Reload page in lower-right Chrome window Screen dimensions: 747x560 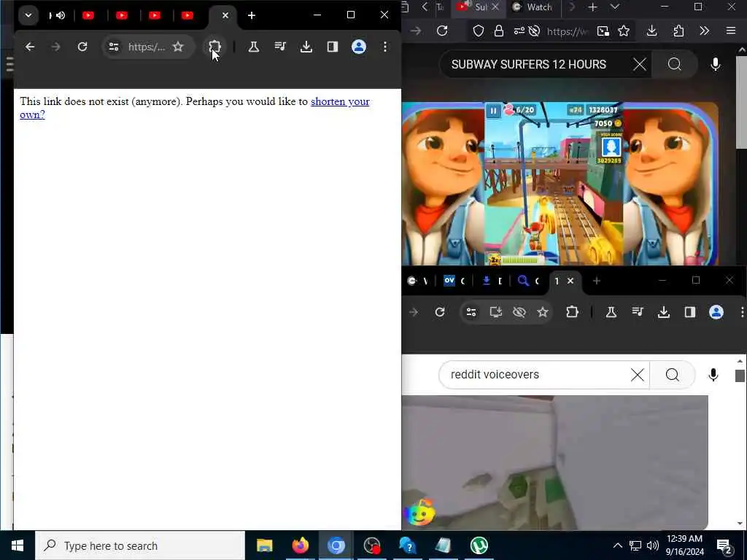click(440, 312)
